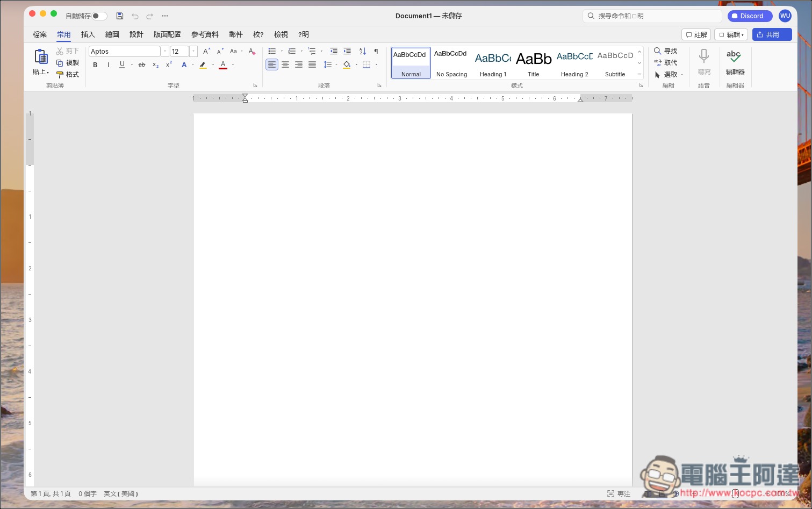This screenshot has width=812, height=509.
Task: Click the Format Painter (格式) brush icon
Action: [x=60, y=75]
